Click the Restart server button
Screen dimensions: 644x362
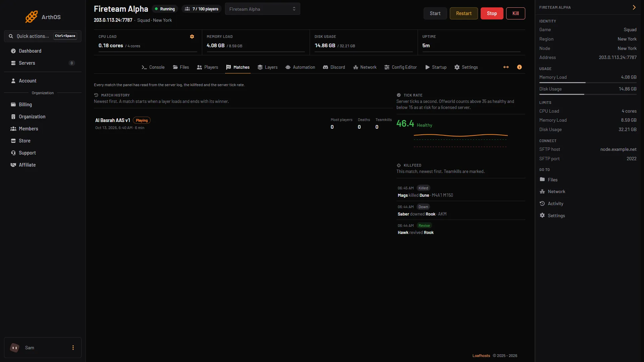(464, 13)
